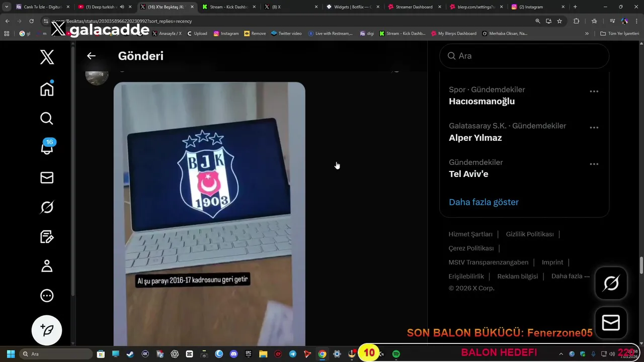Open Twitter video bookmark
Screen dimensions: 644x362
click(286, 34)
